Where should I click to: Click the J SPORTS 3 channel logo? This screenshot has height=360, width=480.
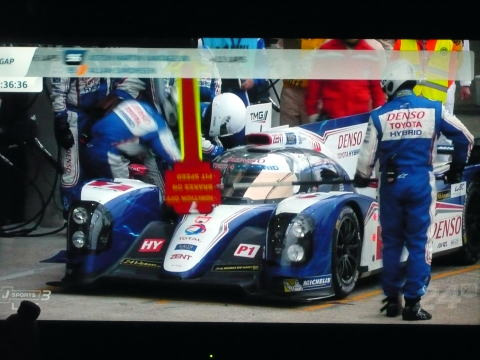tap(26, 295)
